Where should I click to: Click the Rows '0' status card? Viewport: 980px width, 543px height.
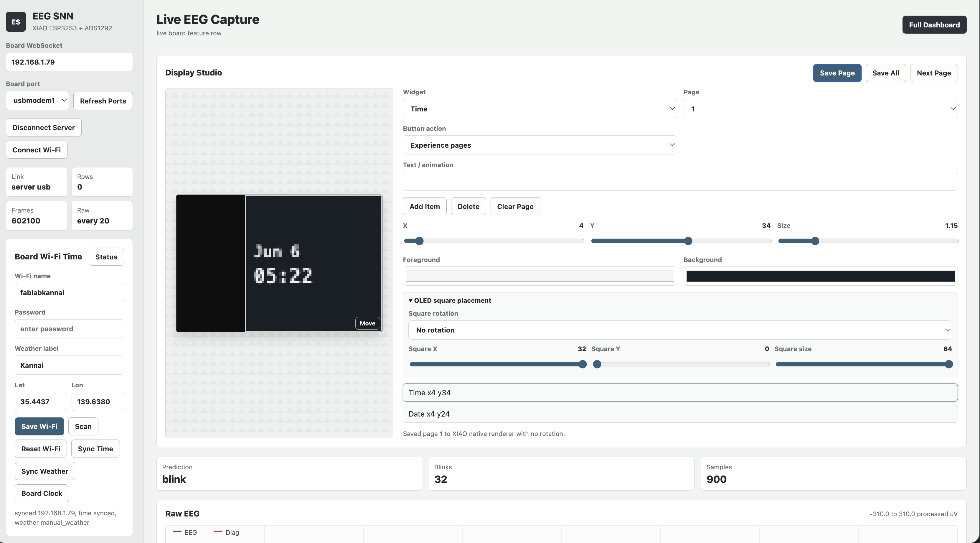pos(102,182)
